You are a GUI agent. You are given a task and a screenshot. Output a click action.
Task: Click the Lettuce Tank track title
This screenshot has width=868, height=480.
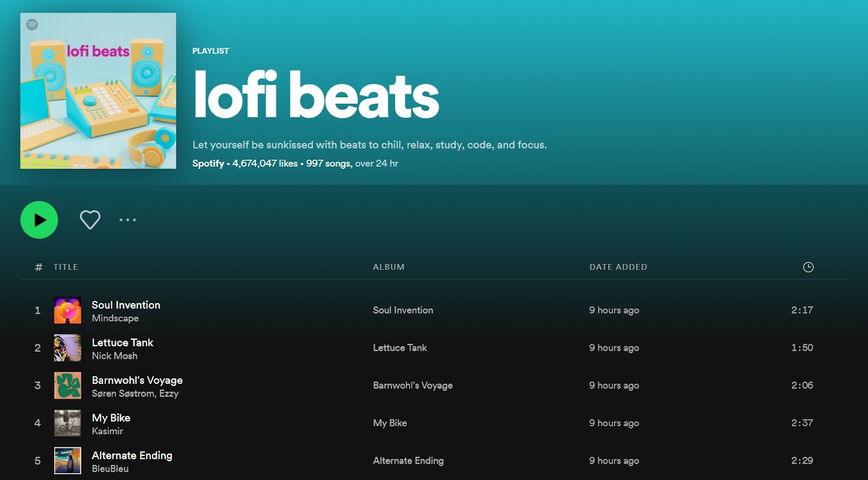[x=123, y=343]
